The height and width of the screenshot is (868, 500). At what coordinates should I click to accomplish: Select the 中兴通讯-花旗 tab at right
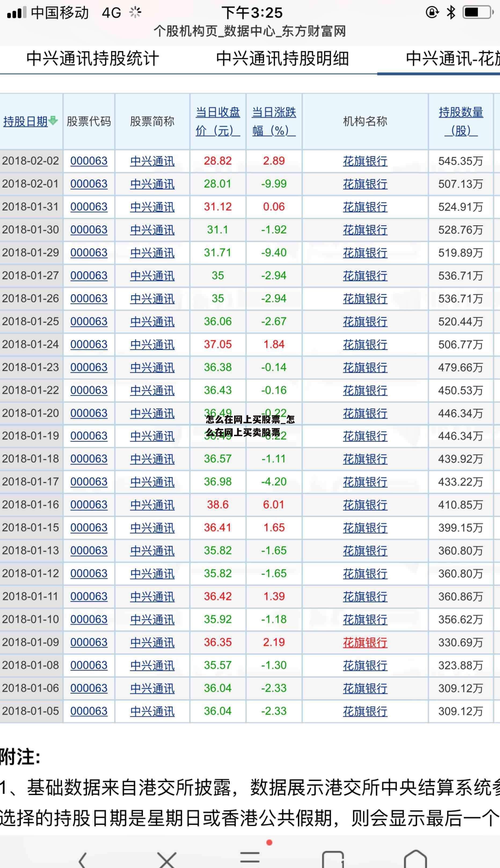(452, 58)
